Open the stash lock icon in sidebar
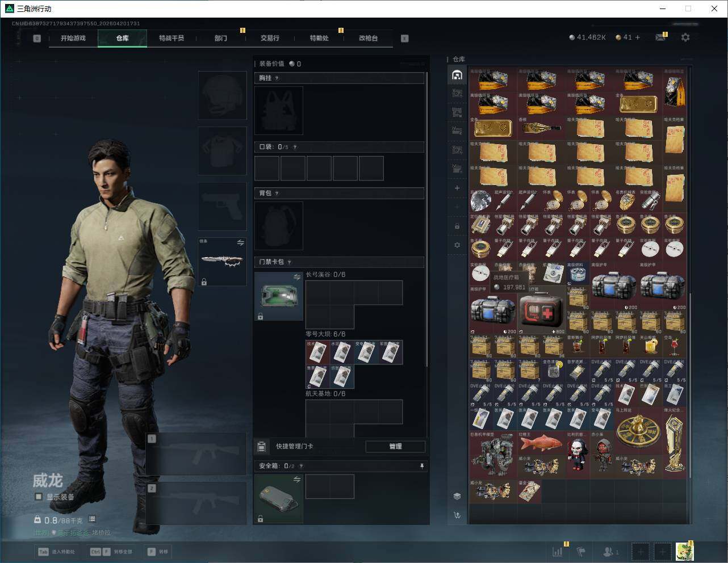This screenshot has width=728, height=563. (457, 226)
